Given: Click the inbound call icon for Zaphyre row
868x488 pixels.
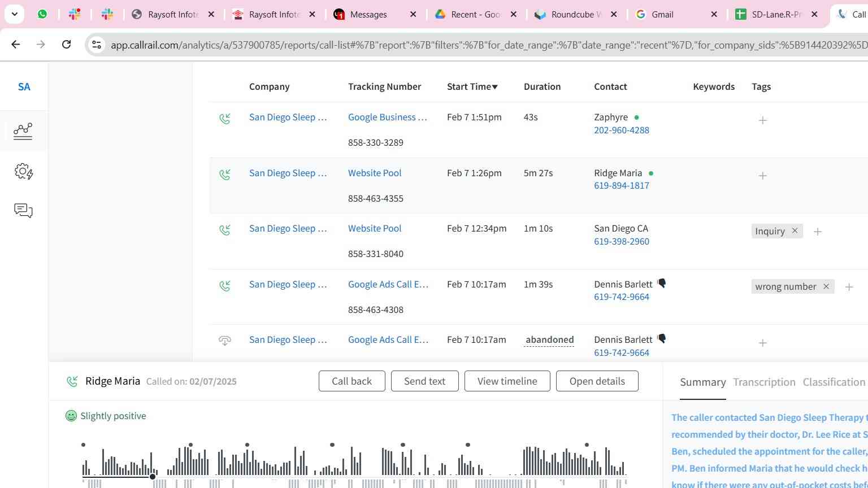Looking at the screenshot, I should click(225, 119).
